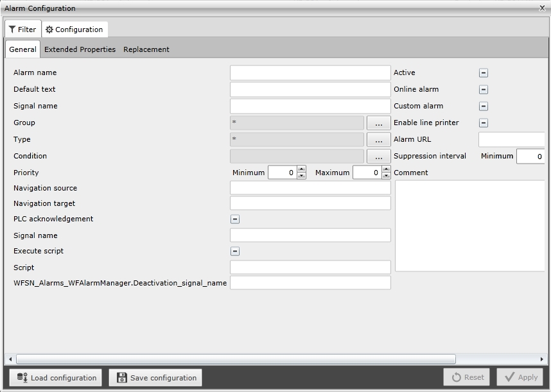Image resolution: width=551 pixels, height=392 pixels.
Task: Open the Group browse ellipsis button
Action: (378, 123)
